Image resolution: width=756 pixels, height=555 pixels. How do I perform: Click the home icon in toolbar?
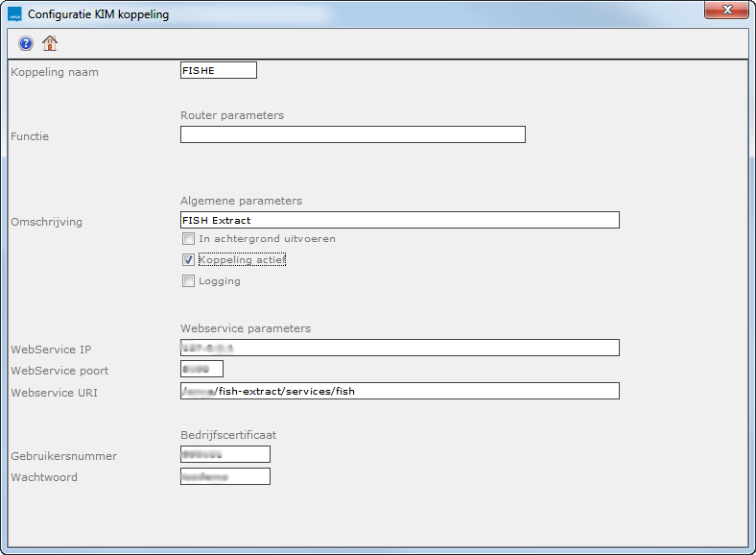coord(50,43)
